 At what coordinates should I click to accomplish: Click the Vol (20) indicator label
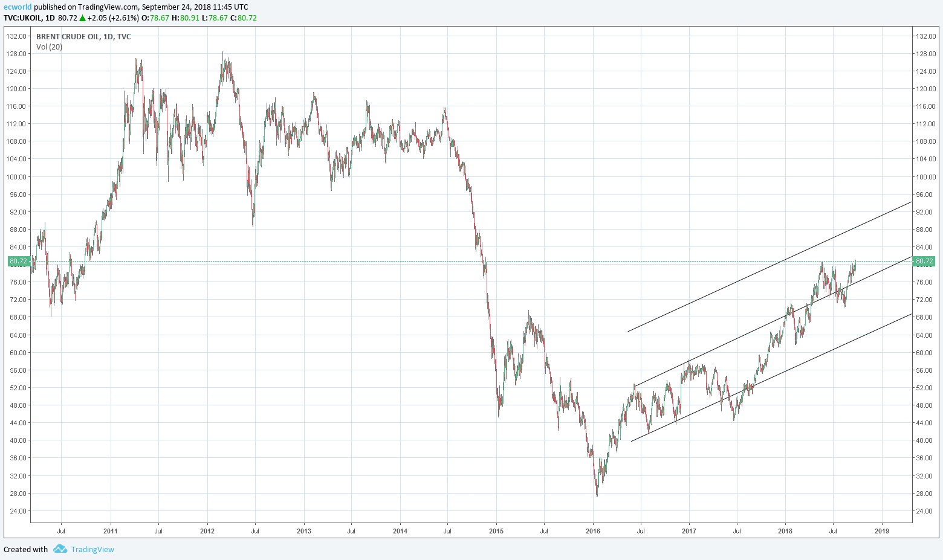(x=49, y=47)
